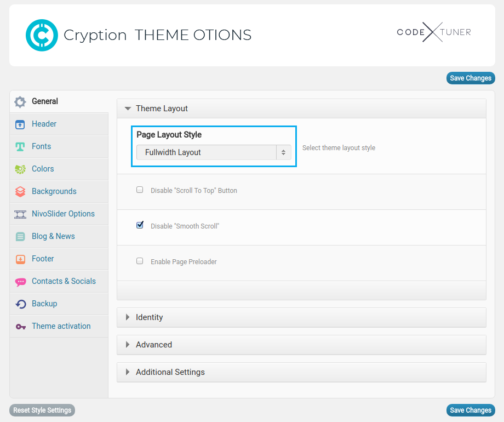Switch to the Footer settings tab
This screenshot has height=422, width=504.
tap(43, 259)
